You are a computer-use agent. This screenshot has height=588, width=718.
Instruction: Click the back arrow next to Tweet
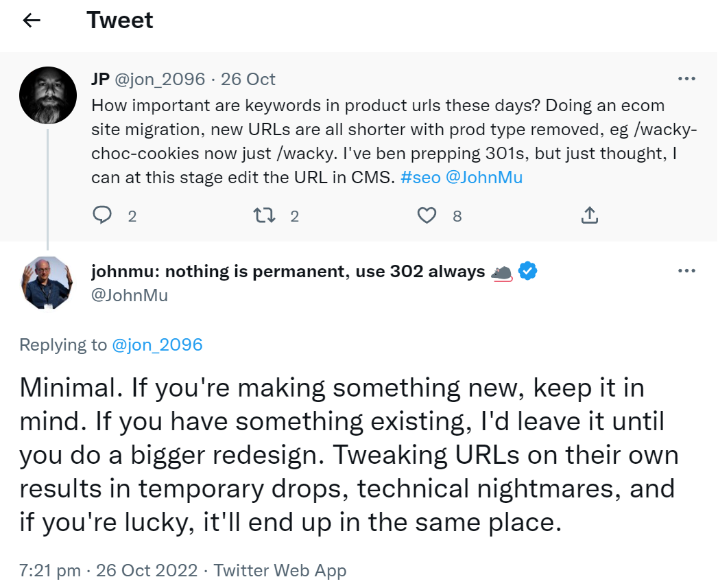coord(32,21)
